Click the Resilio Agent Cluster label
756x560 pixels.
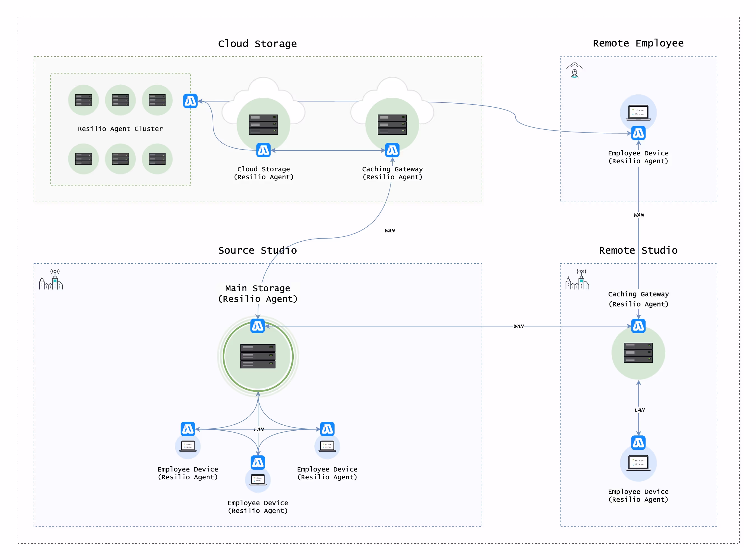pos(120,129)
